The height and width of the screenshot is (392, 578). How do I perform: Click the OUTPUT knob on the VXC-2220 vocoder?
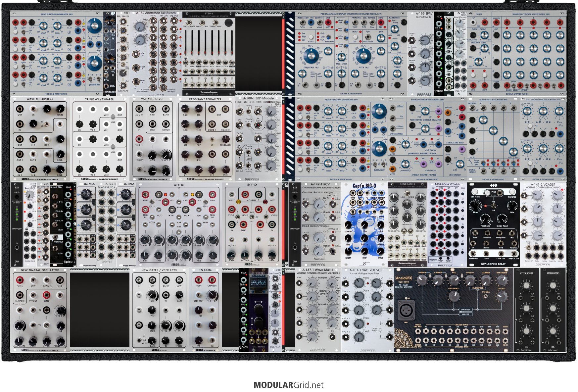tap(502, 297)
